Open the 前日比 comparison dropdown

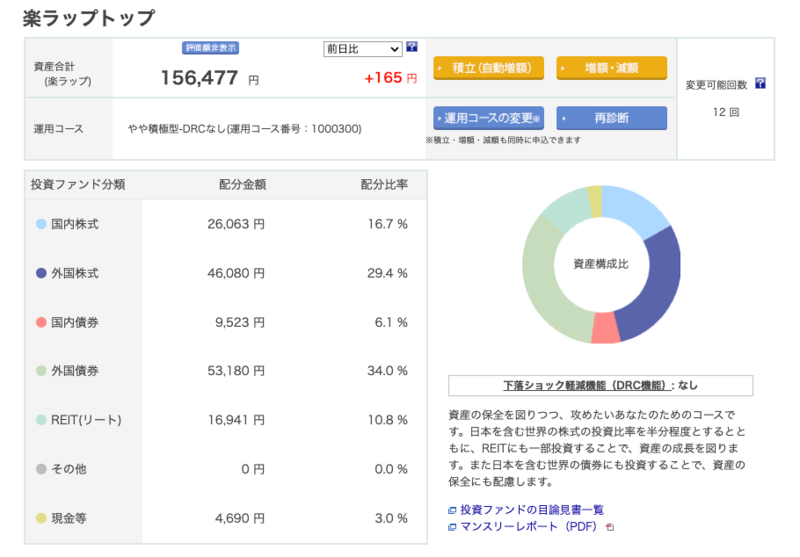pos(361,48)
